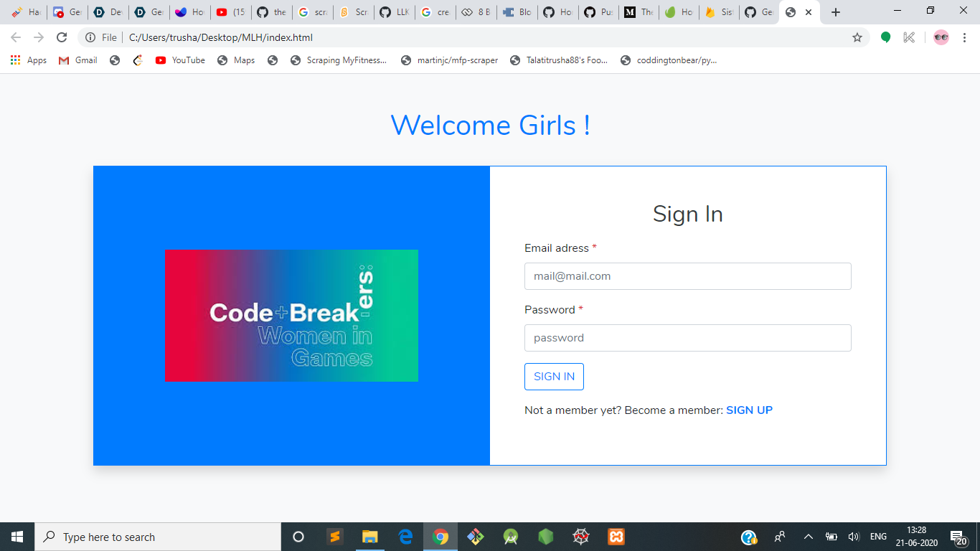The image size is (980, 551).
Task: Switch to the GitHub tab labeled Pu
Action: click(x=598, y=12)
